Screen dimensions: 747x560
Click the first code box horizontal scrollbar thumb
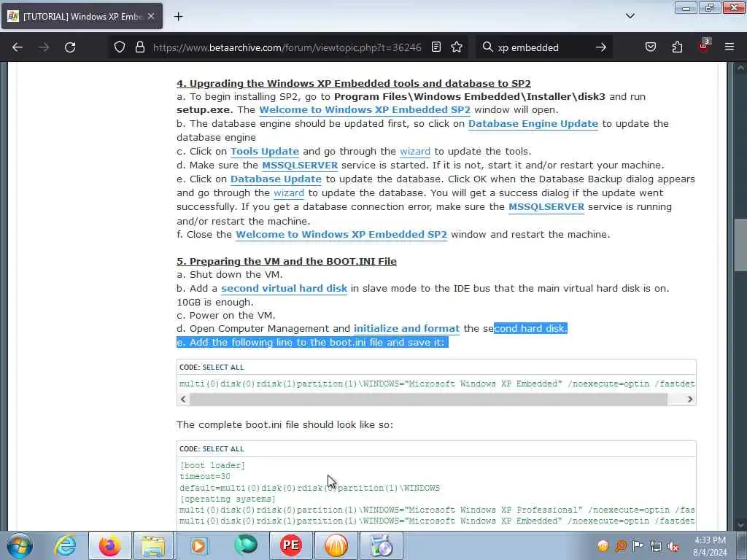point(428,400)
